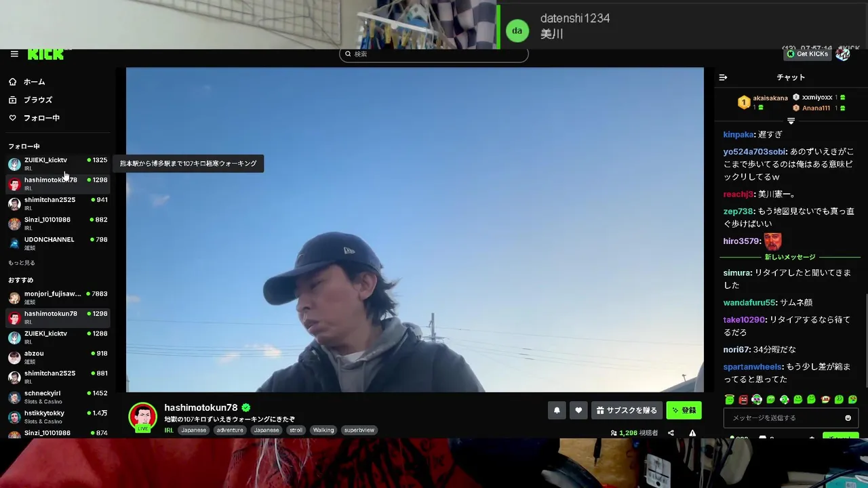Screen dimensions: 868x488
Task: Click chat username simura
Action: coord(737,272)
